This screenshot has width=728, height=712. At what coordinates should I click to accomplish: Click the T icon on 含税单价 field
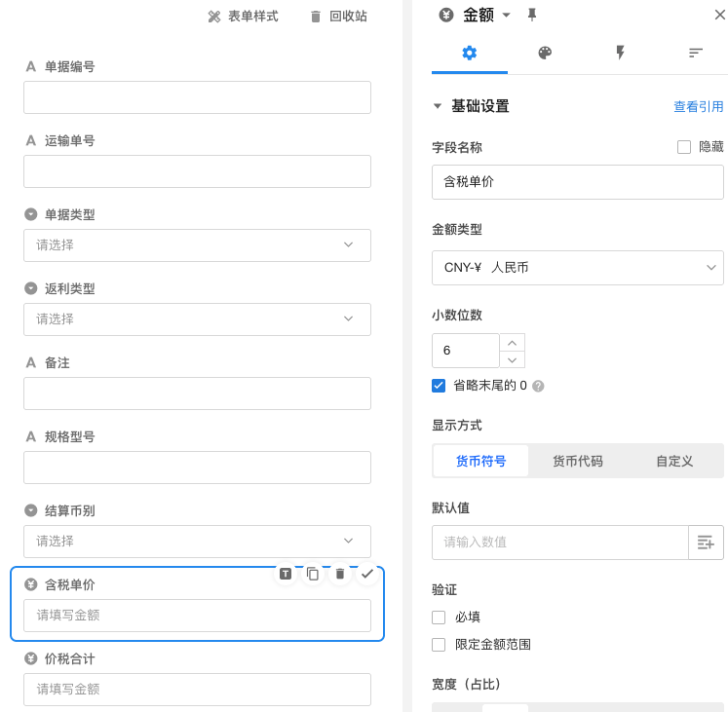[286, 574]
